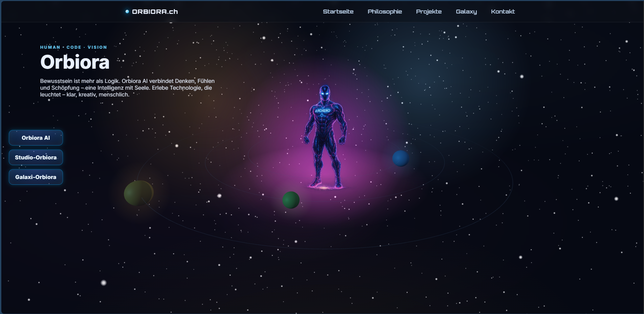Select the green planet near the figure

(x=291, y=200)
